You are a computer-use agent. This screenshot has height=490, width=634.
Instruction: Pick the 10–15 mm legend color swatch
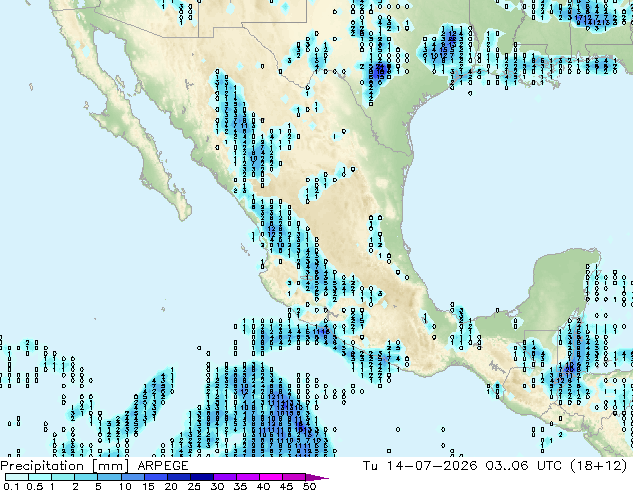point(132,477)
